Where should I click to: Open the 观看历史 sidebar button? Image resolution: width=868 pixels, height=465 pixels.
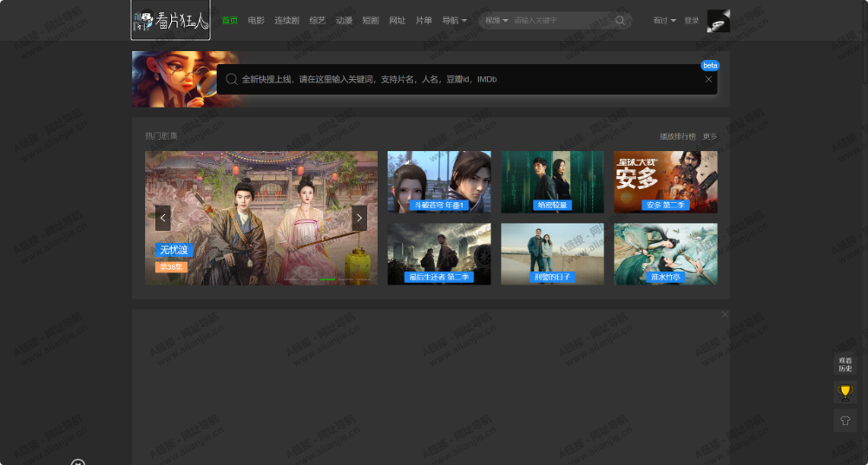coord(845,364)
